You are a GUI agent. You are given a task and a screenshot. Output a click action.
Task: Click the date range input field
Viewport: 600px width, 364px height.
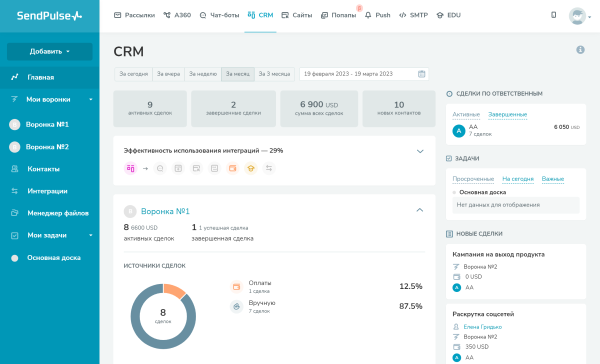[x=357, y=74]
